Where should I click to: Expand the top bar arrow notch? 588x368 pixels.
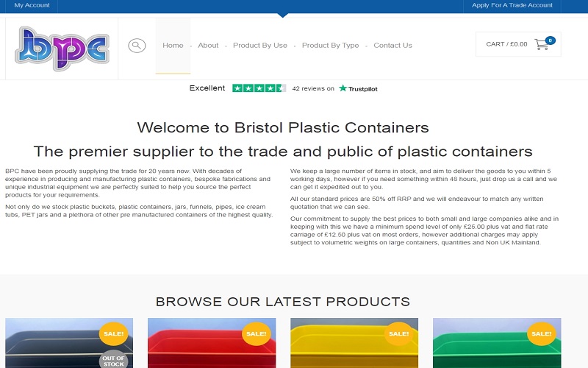pyautogui.click(x=283, y=15)
